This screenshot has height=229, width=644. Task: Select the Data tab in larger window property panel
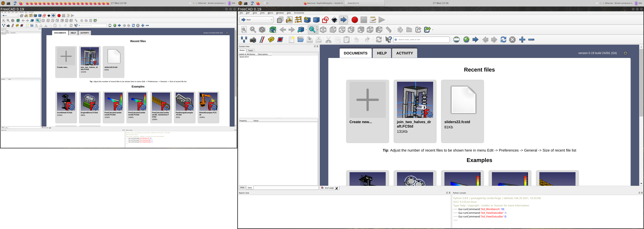250,187
